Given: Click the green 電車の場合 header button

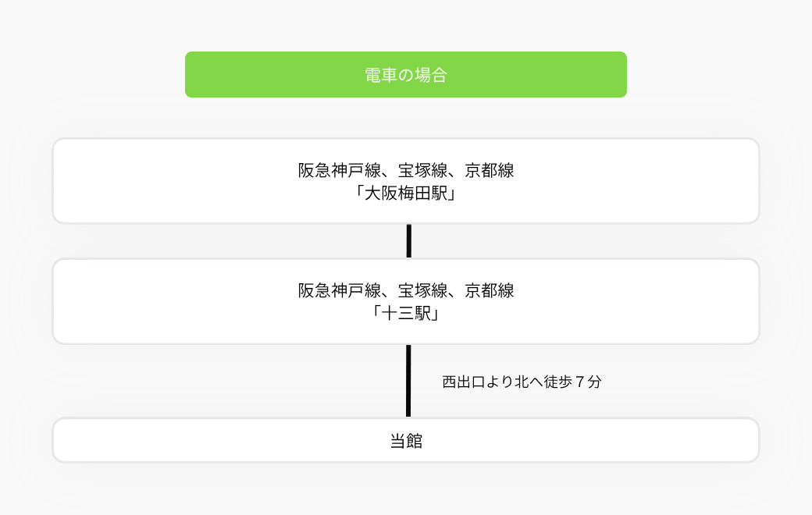Looking at the screenshot, I should click(406, 75).
